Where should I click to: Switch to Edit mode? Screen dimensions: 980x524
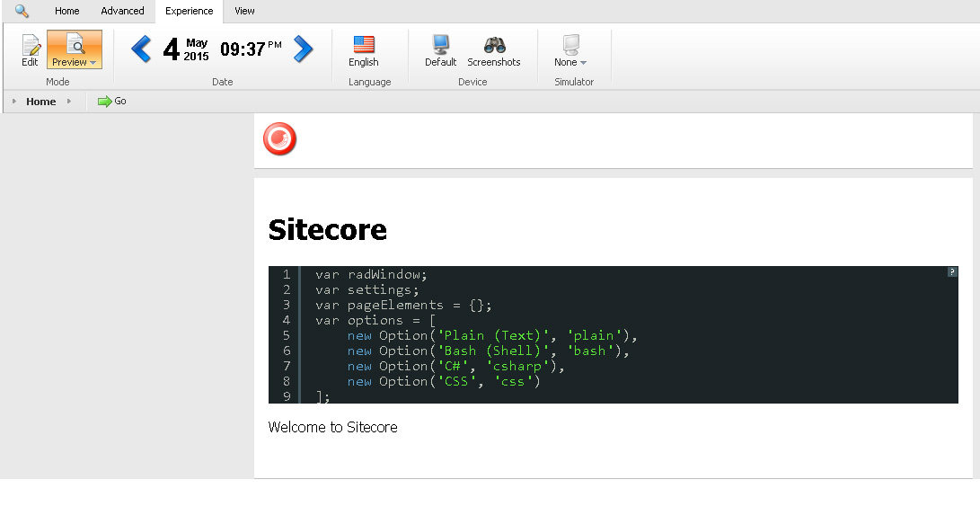coord(30,50)
